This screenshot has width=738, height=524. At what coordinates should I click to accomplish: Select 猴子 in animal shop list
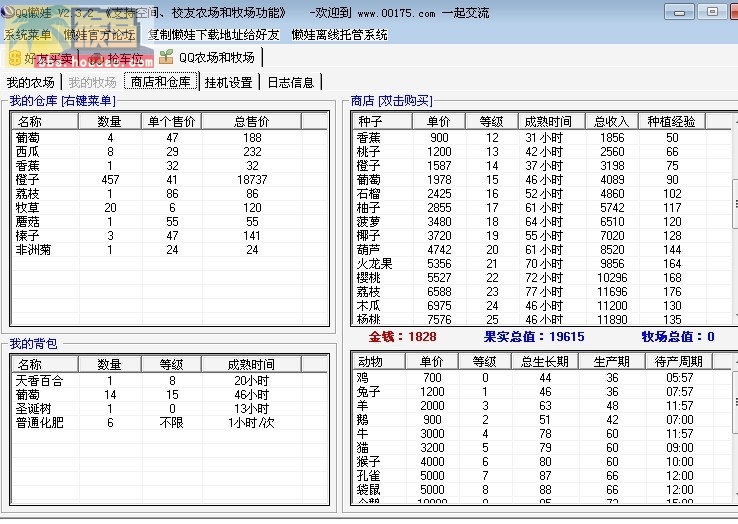pos(541,462)
